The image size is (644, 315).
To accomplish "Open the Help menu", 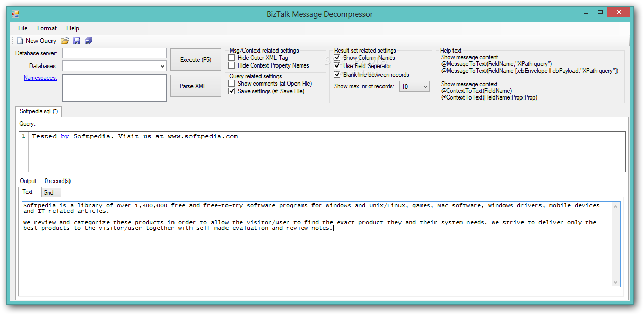I will click(73, 28).
